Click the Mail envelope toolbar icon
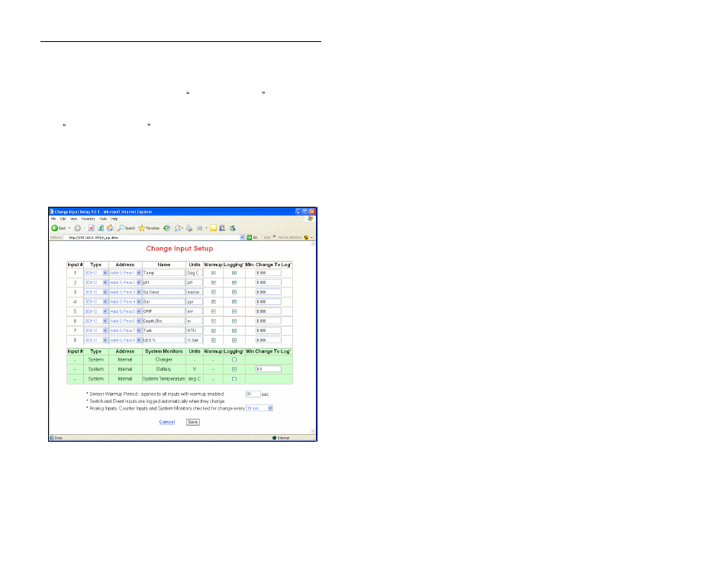The width and height of the screenshot is (728, 563). (177, 228)
